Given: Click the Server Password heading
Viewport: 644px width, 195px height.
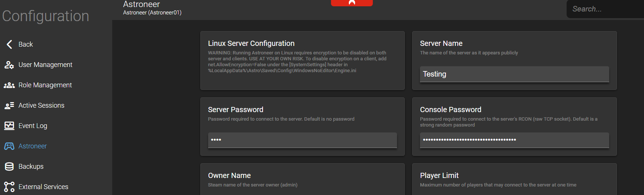Looking at the screenshot, I should (x=236, y=110).
